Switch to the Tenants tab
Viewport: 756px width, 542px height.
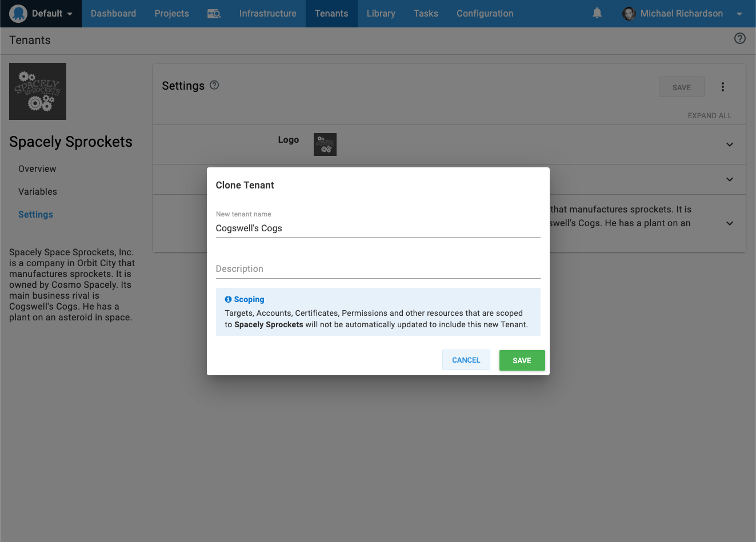pyautogui.click(x=331, y=13)
